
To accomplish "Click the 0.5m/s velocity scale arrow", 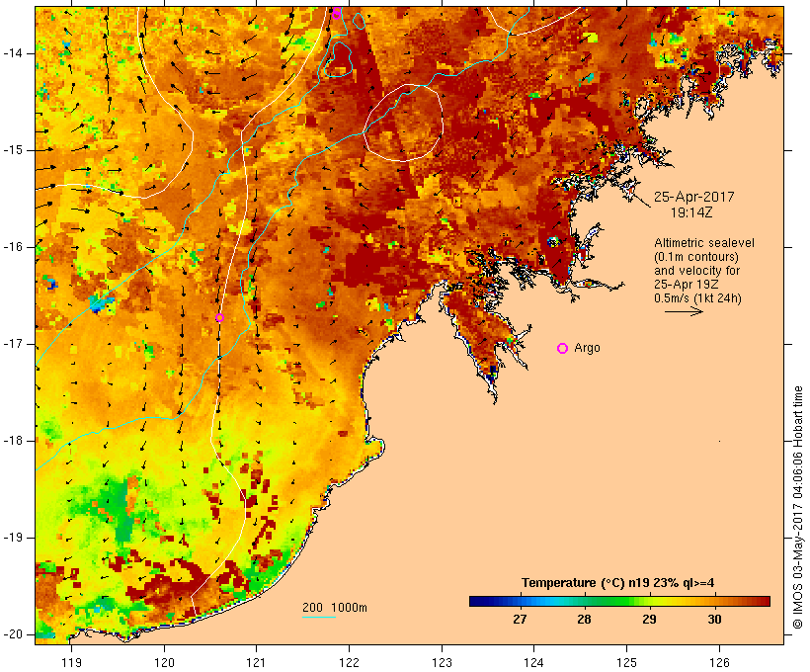I will click(684, 311).
